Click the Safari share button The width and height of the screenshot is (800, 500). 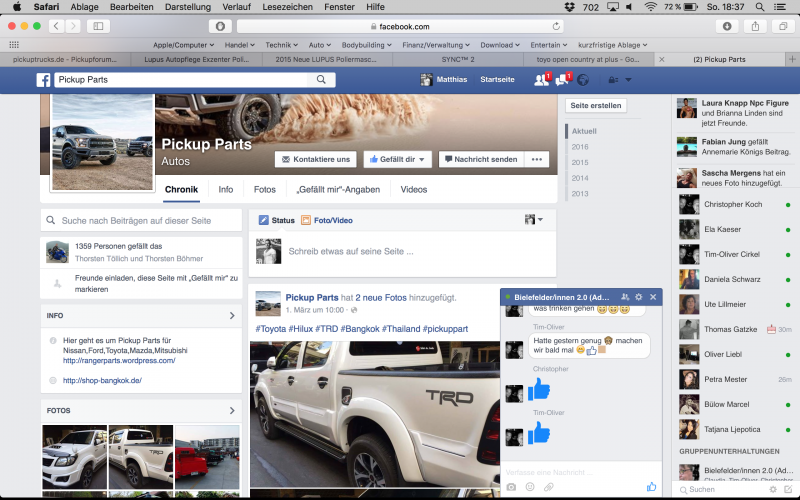pyautogui.click(x=755, y=26)
